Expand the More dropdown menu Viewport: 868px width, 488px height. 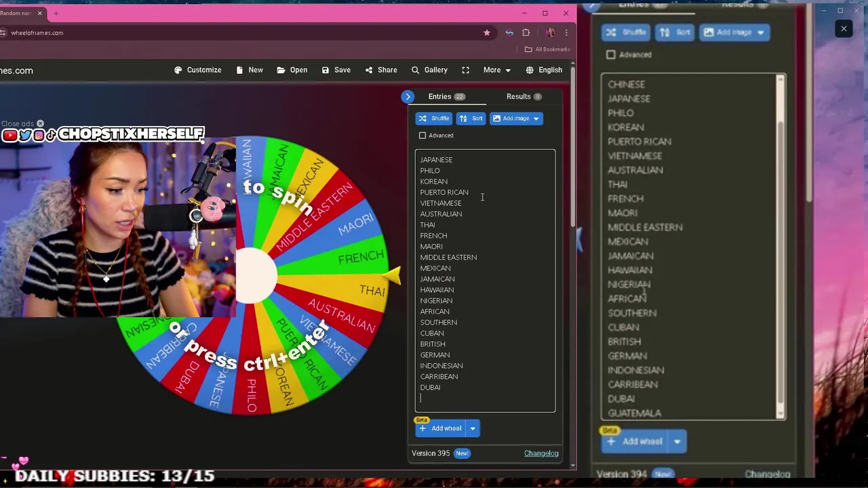pyautogui.click(x=496, y=70)
